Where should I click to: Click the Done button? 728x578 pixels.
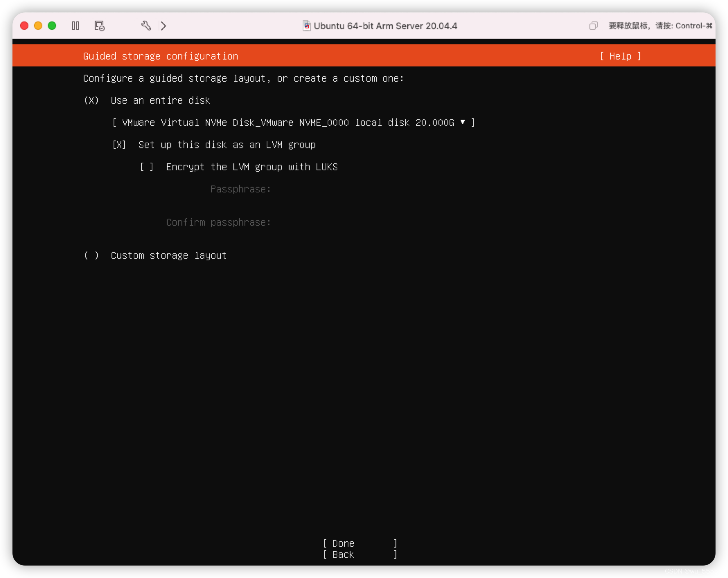click(x=360, y=543)
